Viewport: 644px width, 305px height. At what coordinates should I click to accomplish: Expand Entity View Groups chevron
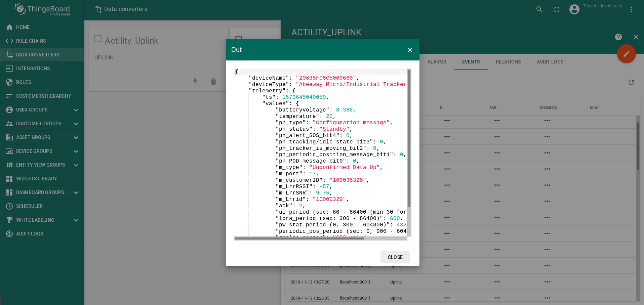(76, 165)
